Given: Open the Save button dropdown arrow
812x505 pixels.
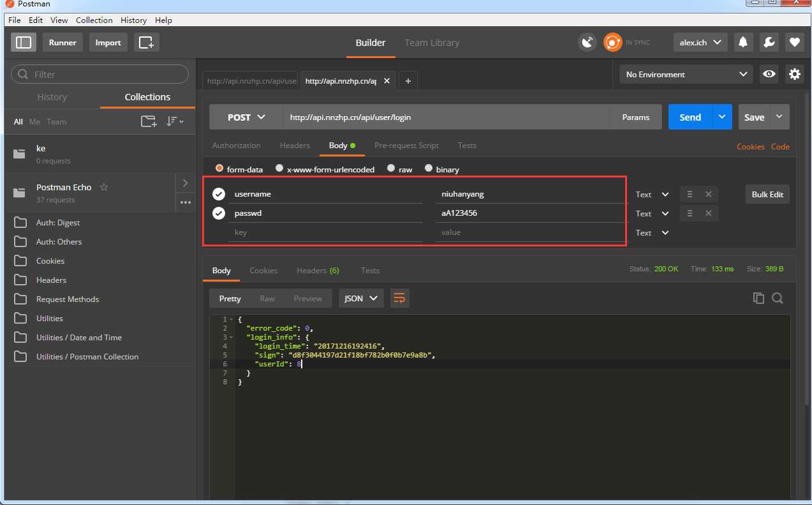Looking at the screenshot, I should coord(779,117).
